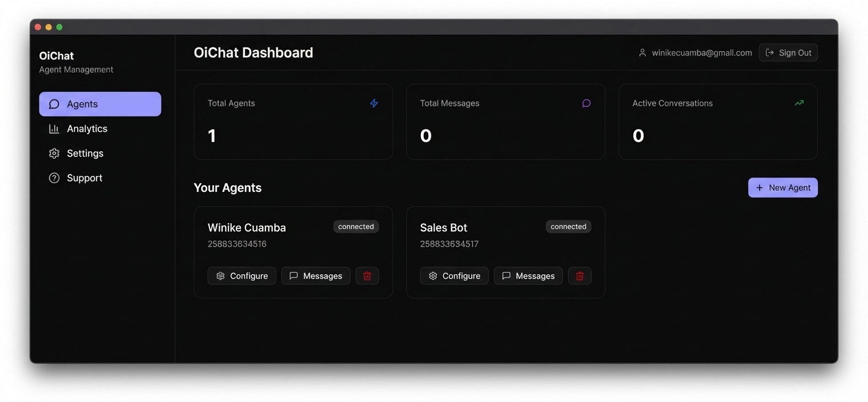Open Analytics via the bar chart icon

tap(54, 128)
